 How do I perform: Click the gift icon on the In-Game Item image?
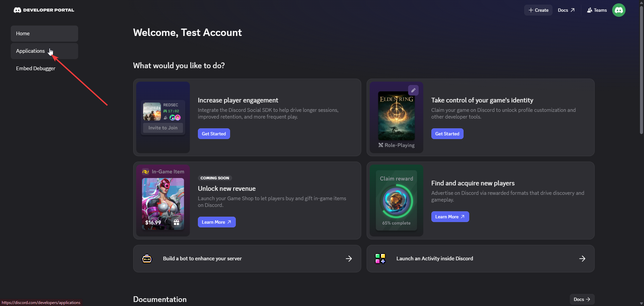click(x=176, y=222)
